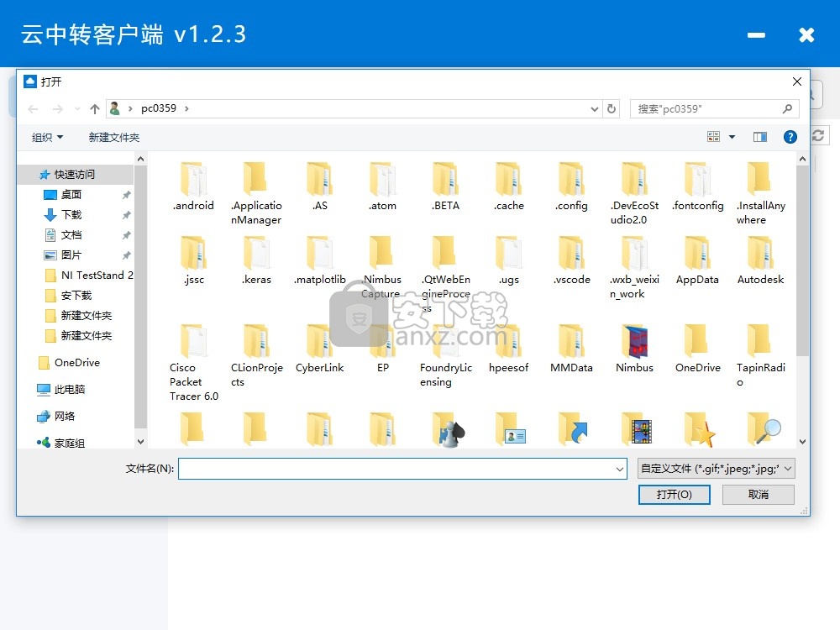Screen dimensions: 840x630
Task: Click the file list vertical scrollbar
Action: (802, 261)
